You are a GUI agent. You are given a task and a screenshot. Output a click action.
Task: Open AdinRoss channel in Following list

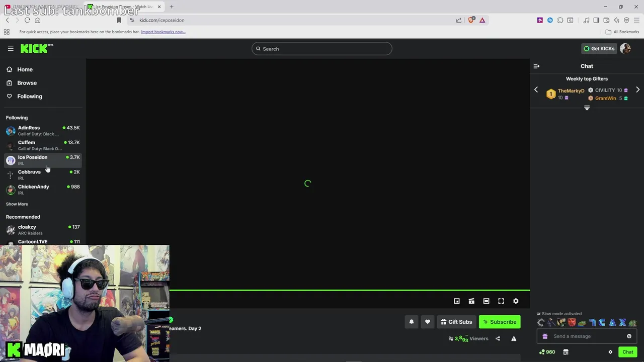[43, 131]
